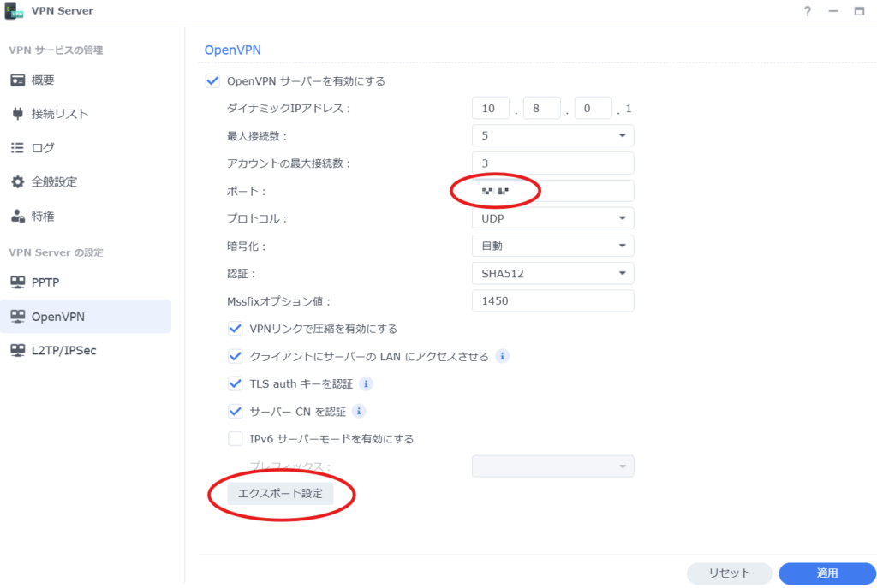
Task: Click the Mssfixオプション値 input field
Action: click(x=552, y=301)
